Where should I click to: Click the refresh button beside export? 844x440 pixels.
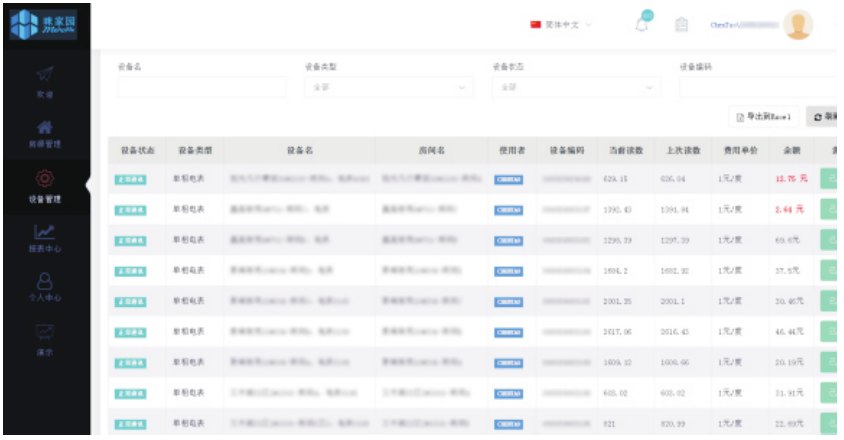coord(824,117)
